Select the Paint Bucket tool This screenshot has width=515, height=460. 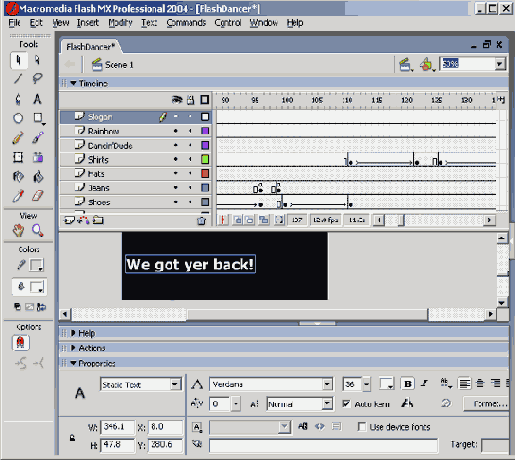(37, 177)
